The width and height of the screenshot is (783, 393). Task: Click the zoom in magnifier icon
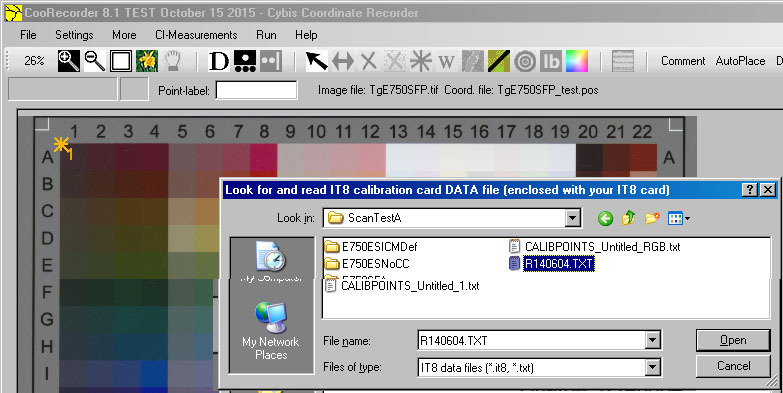pos(68,61)
